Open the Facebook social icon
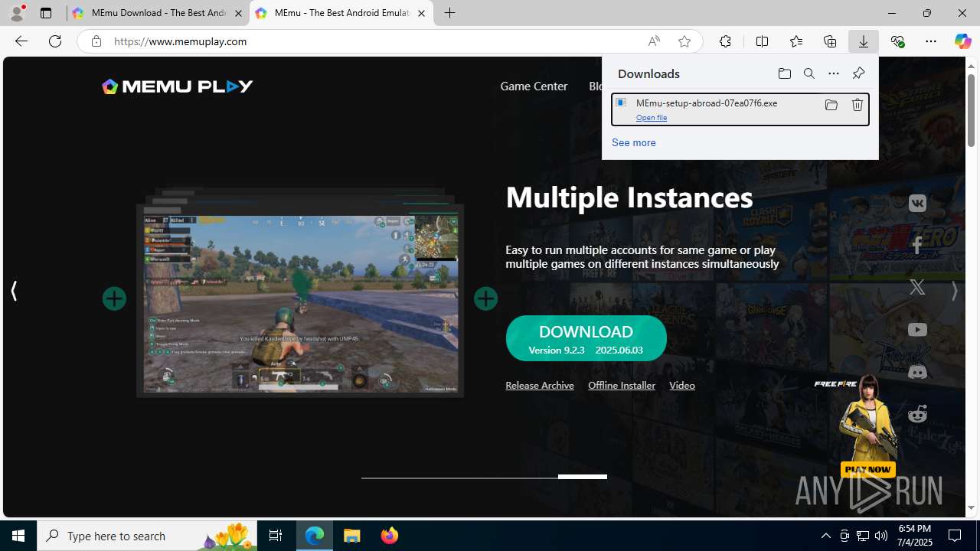The image size is (980, 551). tap(917, 245)
